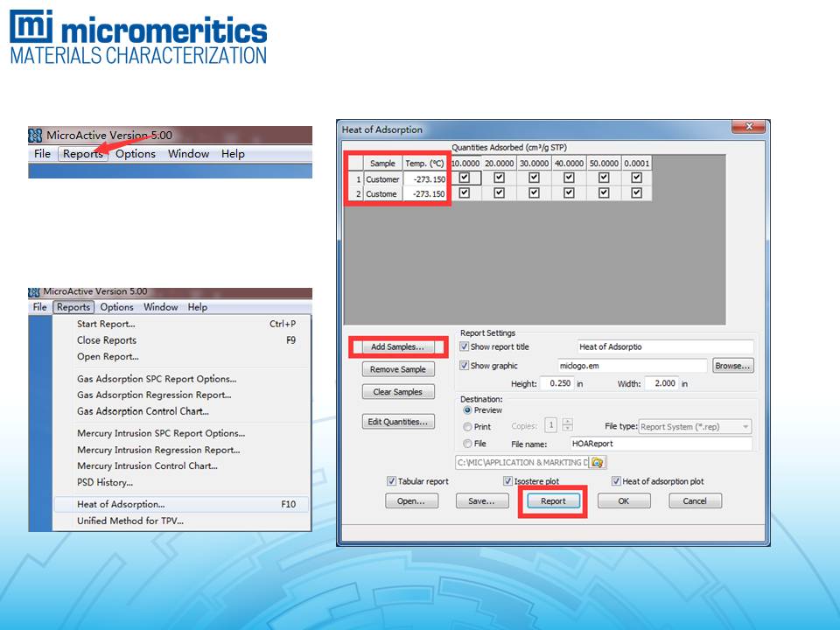Toggle the Isostere plot checkbox

tap(507, 481)
